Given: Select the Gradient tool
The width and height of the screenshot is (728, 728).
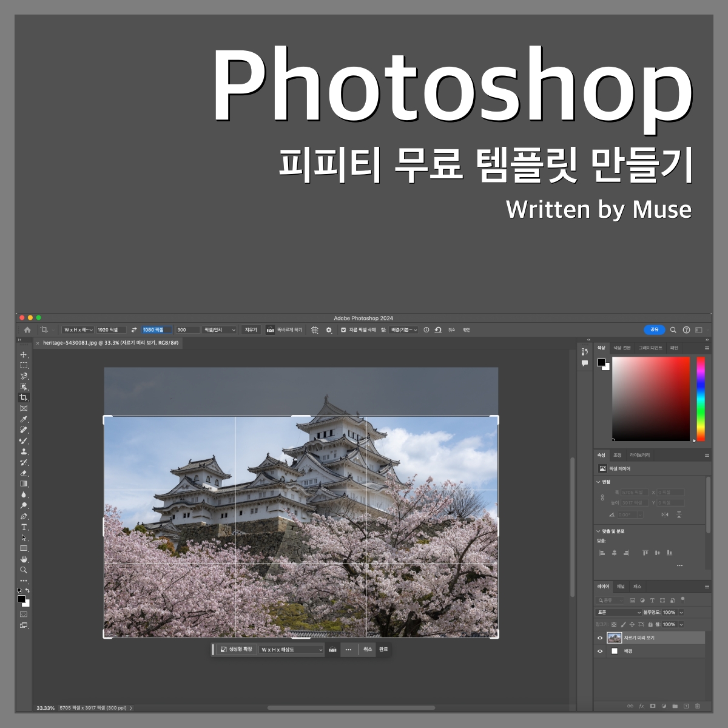Looking at the screenshot, I should pos(24,484).
